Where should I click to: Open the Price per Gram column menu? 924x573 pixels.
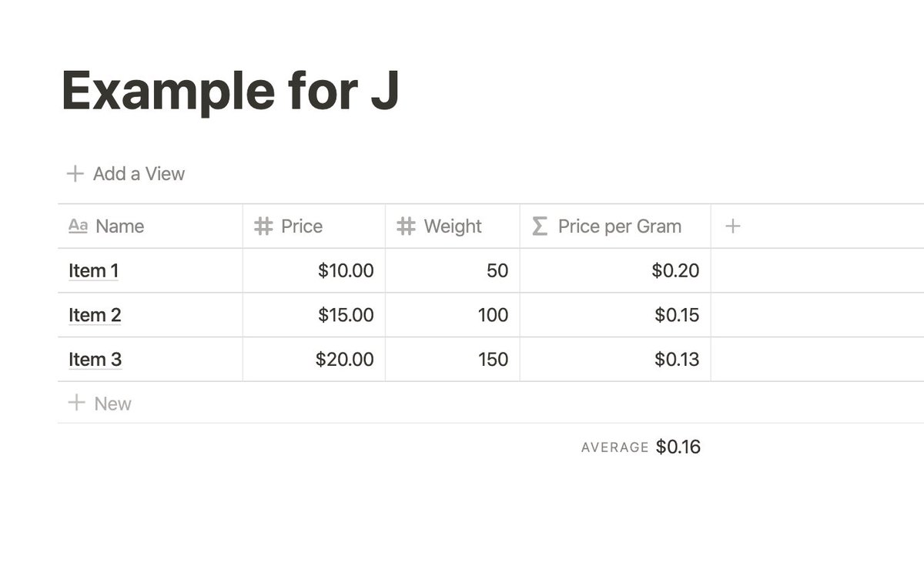pos(619,226)
